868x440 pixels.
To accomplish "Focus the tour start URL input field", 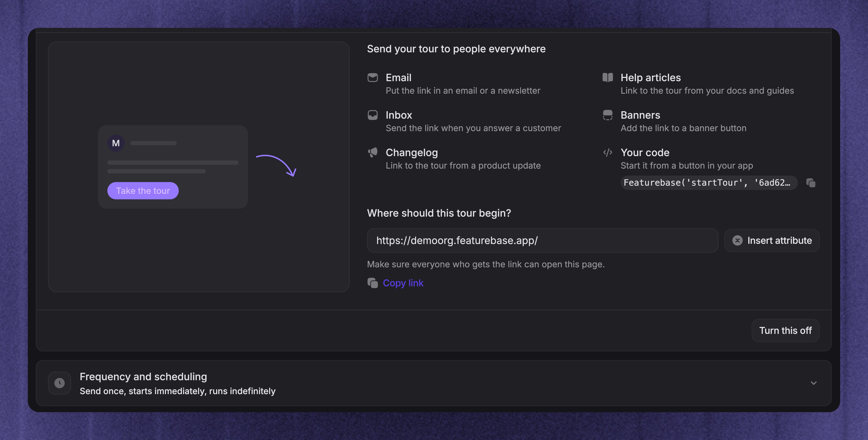I will coord(542,240).
